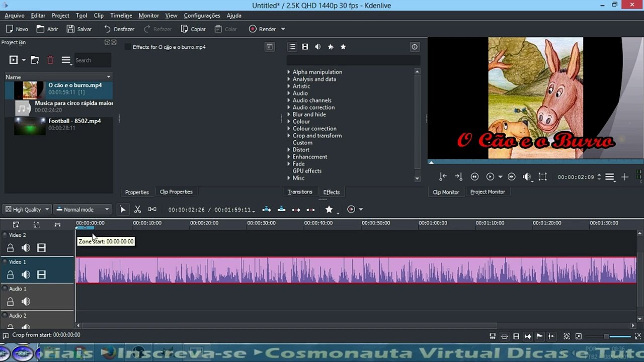Fit zoom to project icon in status bar
This screenshot has height=362, width=644.
567,336
